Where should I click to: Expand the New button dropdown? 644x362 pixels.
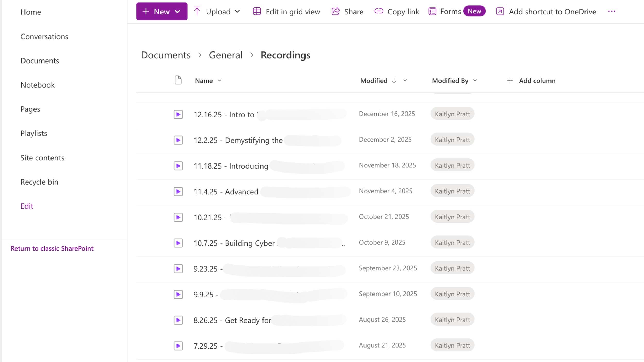coord(177,11)
